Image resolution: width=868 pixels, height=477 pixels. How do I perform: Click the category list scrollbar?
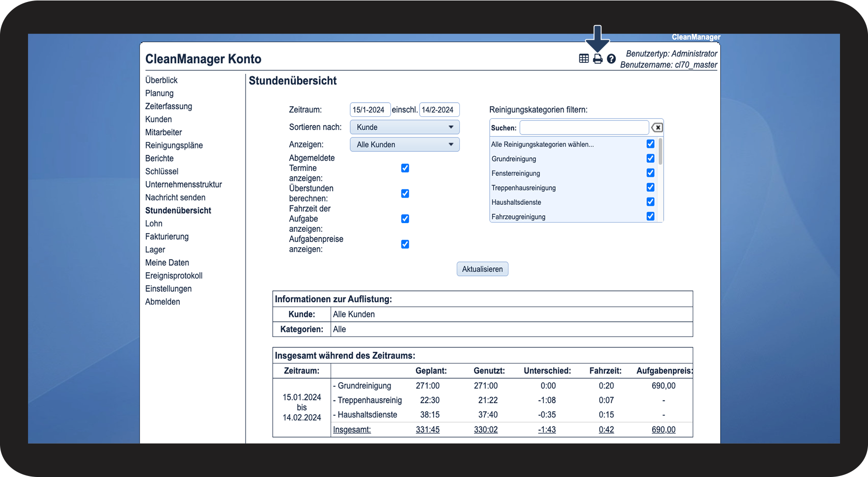click(660, 152)
